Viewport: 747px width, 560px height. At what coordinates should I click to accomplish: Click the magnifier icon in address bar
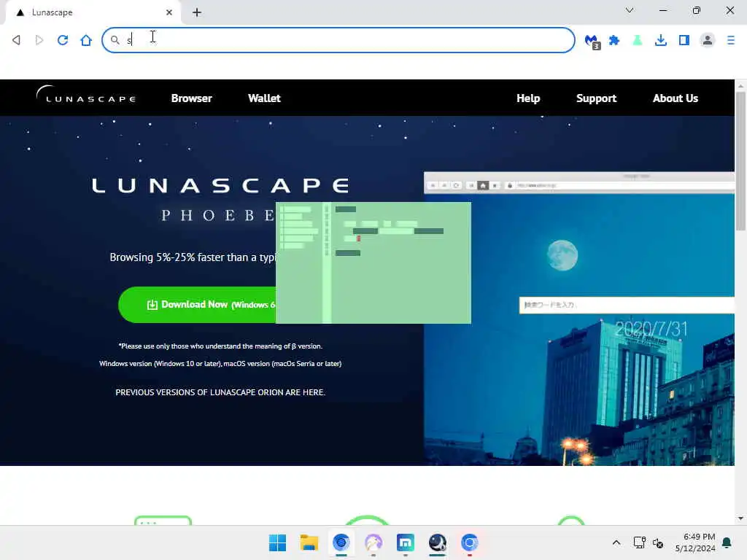click(x=115, y=40)
